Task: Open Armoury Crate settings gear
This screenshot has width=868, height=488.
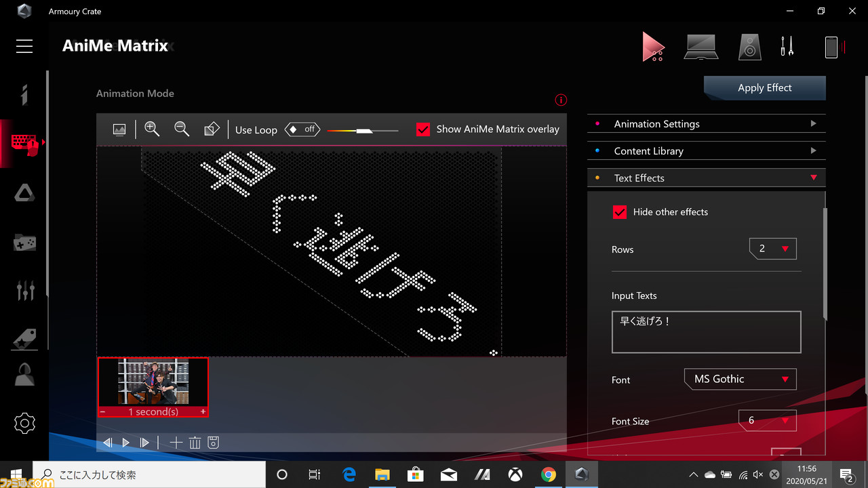Action: [x=24, y=424]
